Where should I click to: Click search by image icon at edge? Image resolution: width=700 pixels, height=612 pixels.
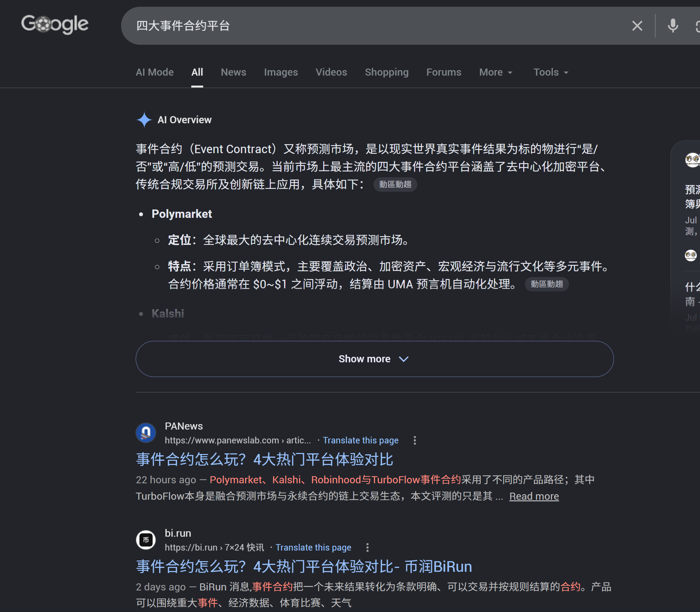click(697, 26)
